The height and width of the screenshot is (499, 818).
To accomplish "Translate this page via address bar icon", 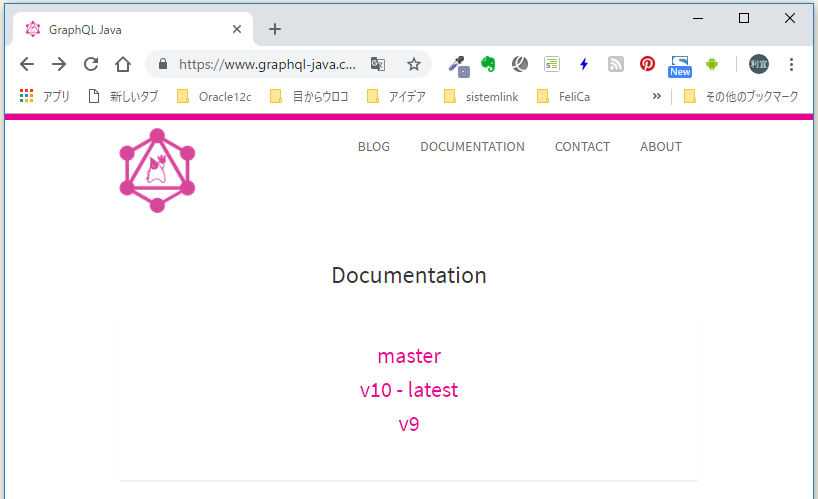I will [x=378, y=64].
